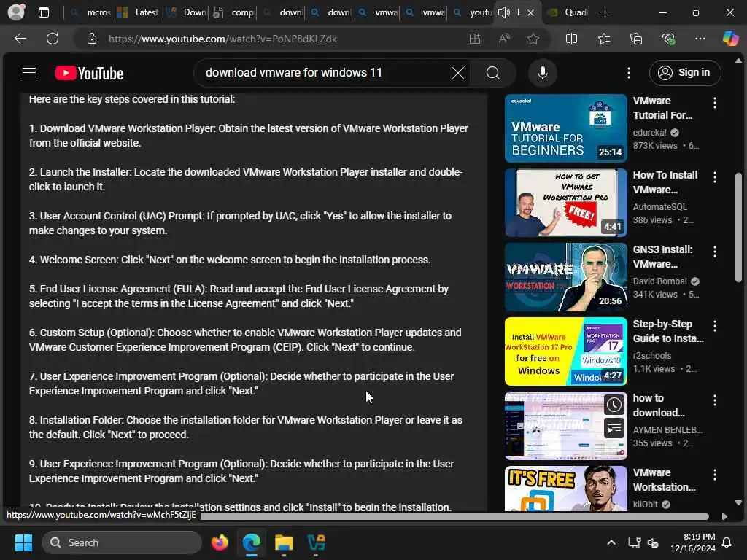Open Install VMware Workstation 17 Pro thumbnail

565,351
